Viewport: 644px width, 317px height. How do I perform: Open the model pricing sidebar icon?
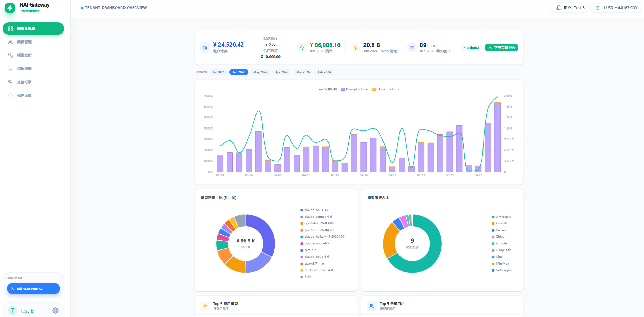point(11,55)
